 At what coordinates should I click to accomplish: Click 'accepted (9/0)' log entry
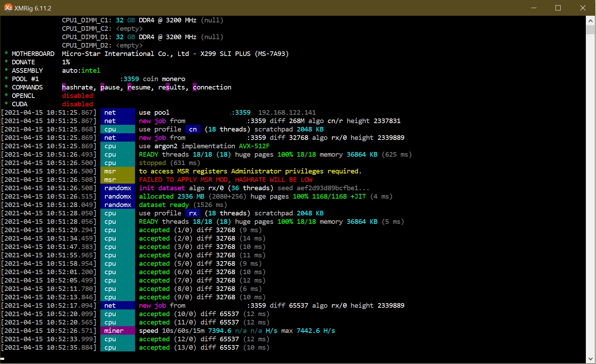click(x=202, y=297)
